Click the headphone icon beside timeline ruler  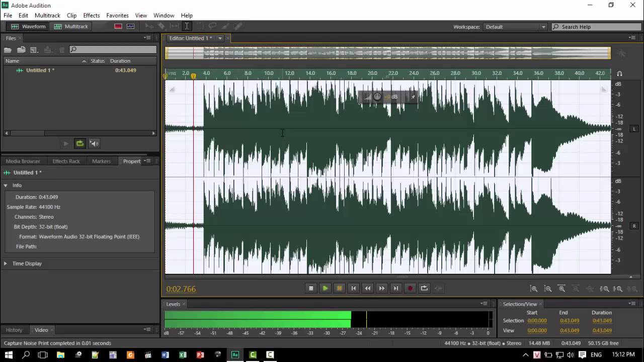619,73
